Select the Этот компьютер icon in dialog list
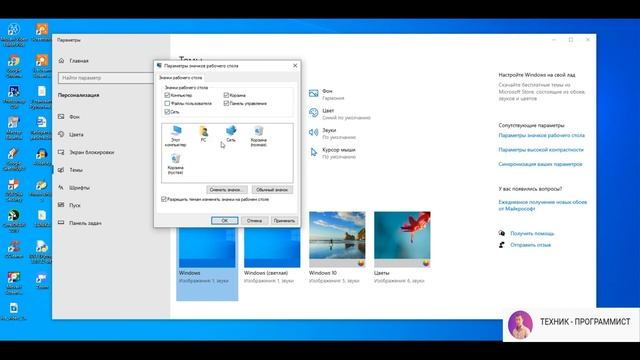This screenshot has width=640, height=360. click(x=176, y=136)
